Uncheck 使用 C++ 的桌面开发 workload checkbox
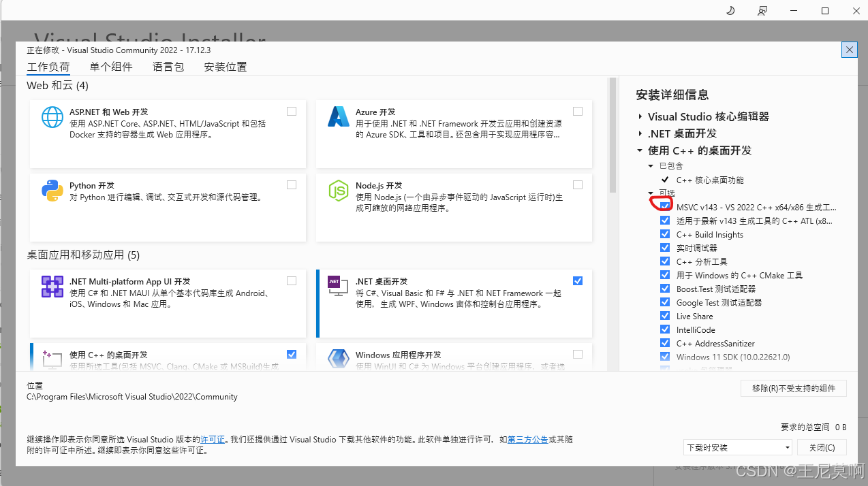The image size is (868, 486). point(292,354)
